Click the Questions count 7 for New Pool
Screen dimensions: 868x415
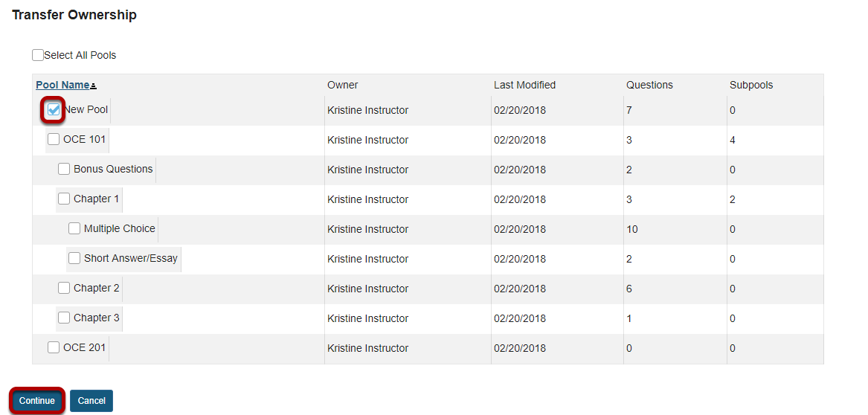pyautogui.click(x=629, y=110)
